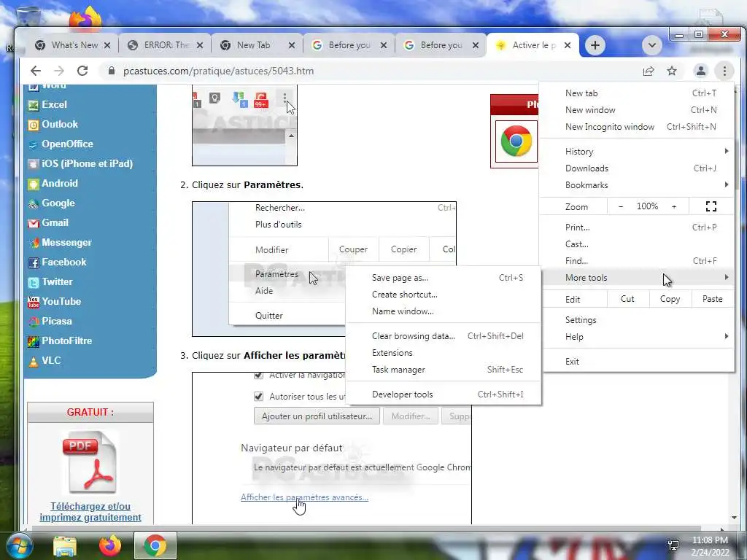This screenshot has width=747, height=560.
Task: Open the OpenOffice sidebar link
Action: point(67,144)
